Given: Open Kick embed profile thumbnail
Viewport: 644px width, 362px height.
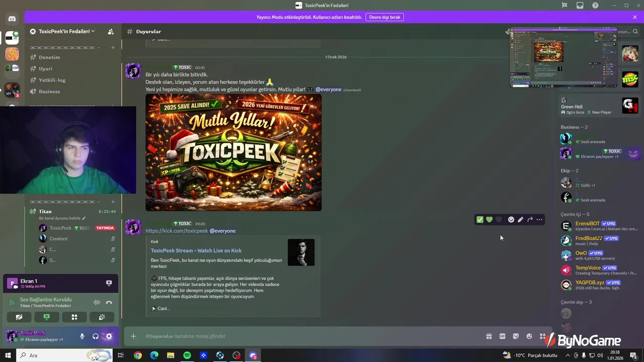Looking at the screenshot, I should point(301,252).
